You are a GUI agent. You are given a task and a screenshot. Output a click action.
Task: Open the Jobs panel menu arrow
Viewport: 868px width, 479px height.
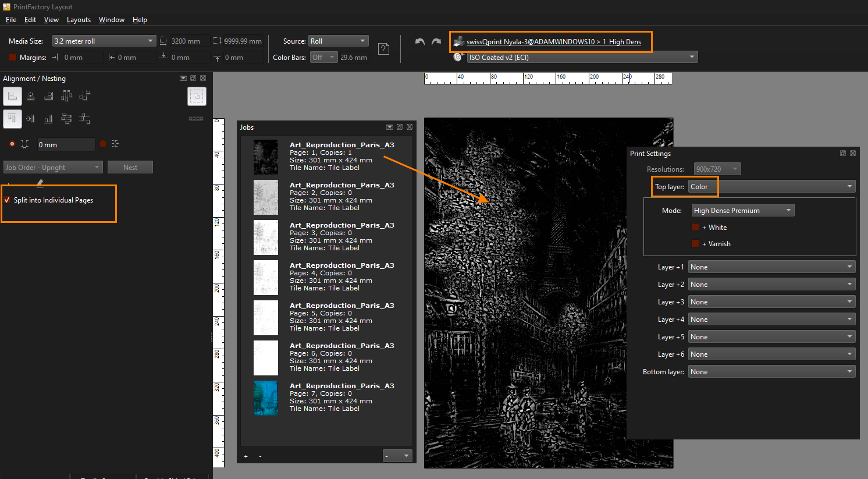pyautogui.click(x=390, y=127)
